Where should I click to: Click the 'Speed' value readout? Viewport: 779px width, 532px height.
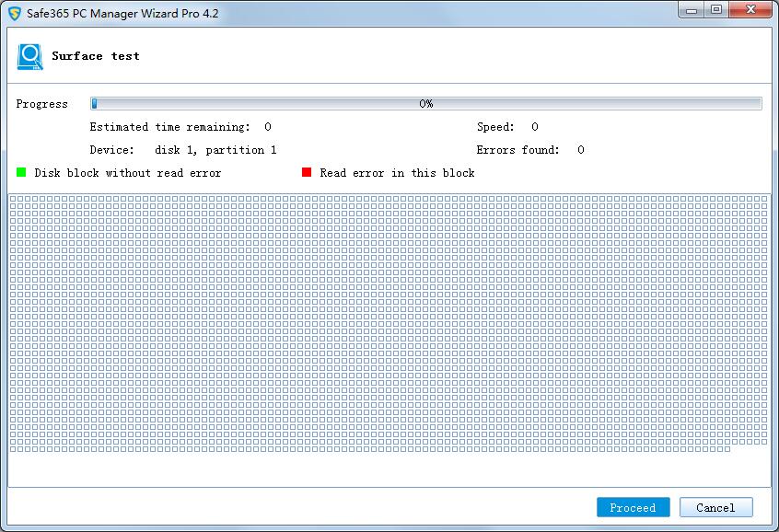[534, 127]
